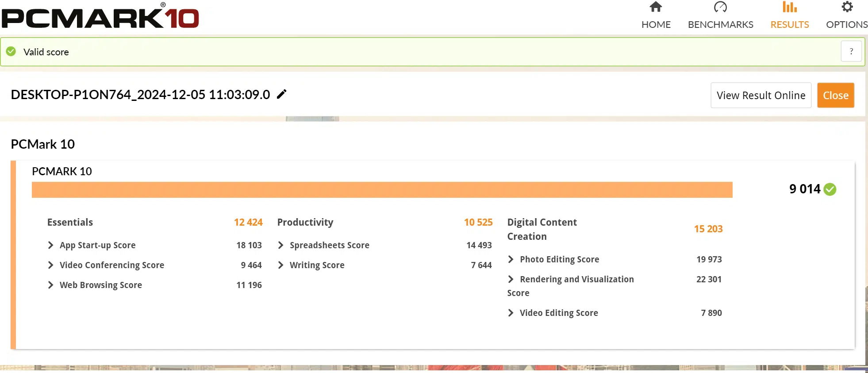Click the Video Editing value 7 890
This screenshot has width=868, height=373.
[x=711, y=313]
